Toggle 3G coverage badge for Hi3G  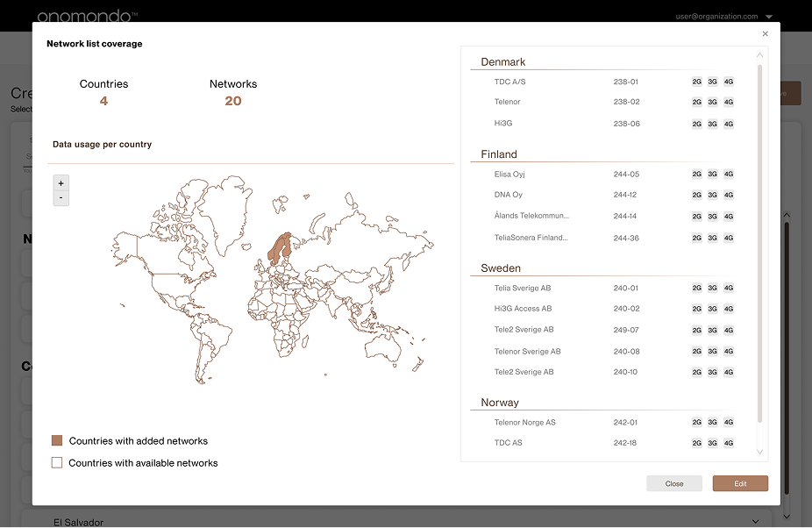point(711,124)
